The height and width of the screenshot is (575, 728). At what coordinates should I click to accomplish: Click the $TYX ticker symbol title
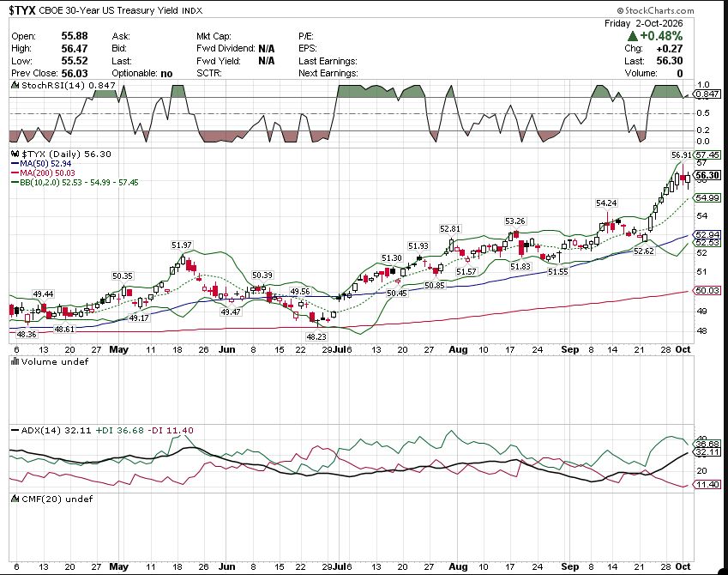pos(22,10)
